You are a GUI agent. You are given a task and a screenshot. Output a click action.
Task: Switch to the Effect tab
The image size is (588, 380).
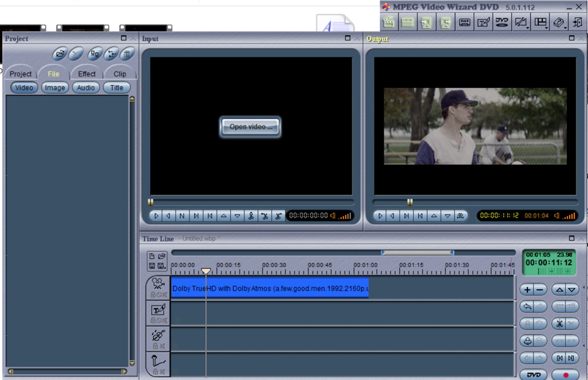pyautogui.click(x=87, y=74)
